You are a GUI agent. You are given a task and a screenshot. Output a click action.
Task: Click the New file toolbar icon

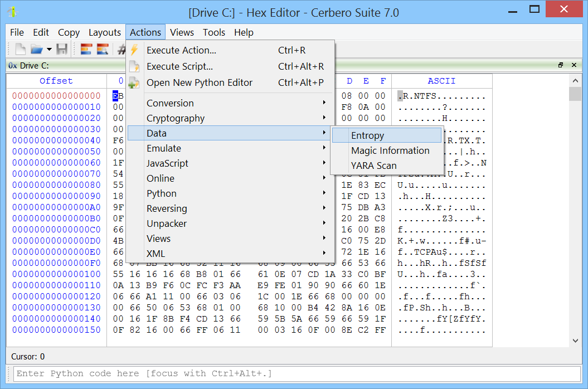click(20, 49)
